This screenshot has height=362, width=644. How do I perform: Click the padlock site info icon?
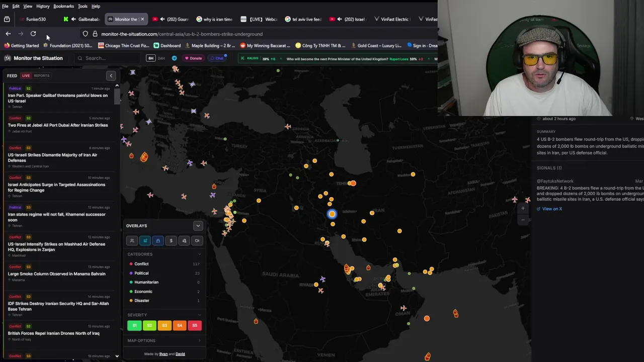(x=95, y=34)
